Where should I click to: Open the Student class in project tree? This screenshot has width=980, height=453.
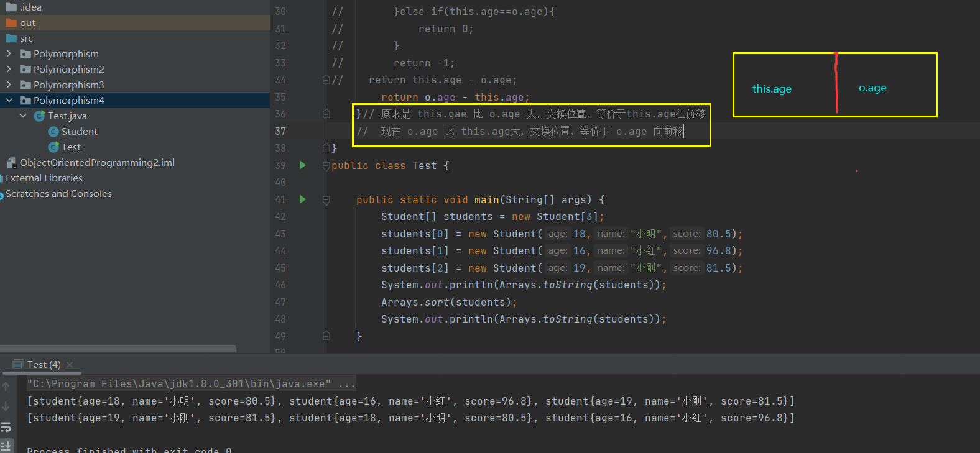click(79, 132)
